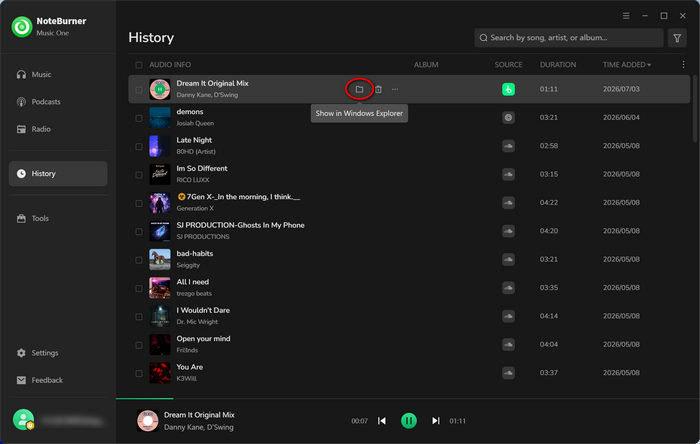This screenshot has width=700, height=444.
Task: Skip to next track
Action: click(436, 421)
